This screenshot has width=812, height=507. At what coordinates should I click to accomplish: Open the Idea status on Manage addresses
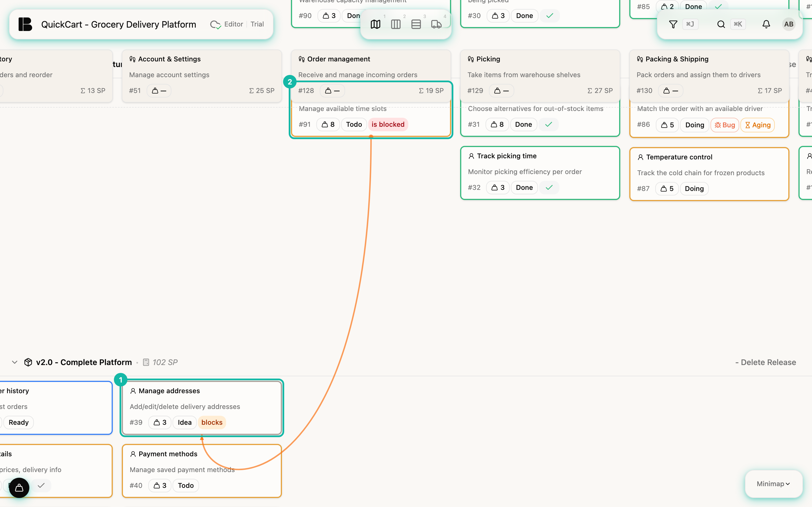(185, 422)
